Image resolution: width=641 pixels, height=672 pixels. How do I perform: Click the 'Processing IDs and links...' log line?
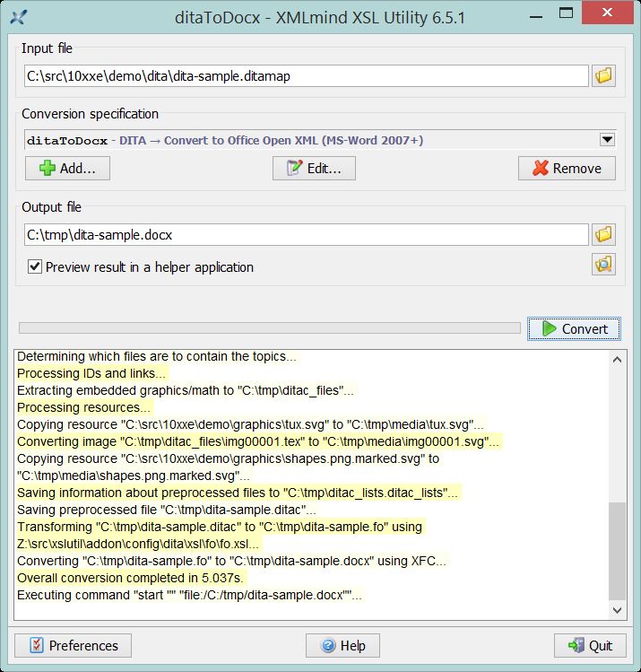91,373
